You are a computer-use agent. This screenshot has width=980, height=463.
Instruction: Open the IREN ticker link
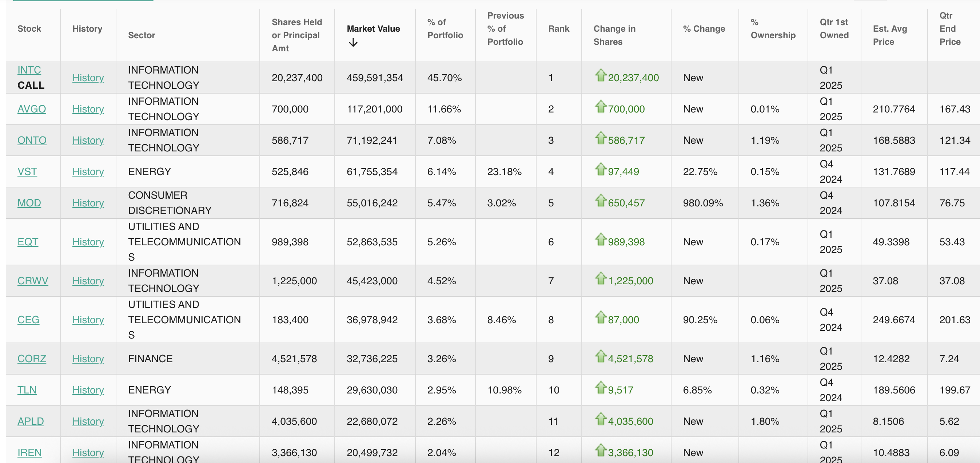[29, 452]
